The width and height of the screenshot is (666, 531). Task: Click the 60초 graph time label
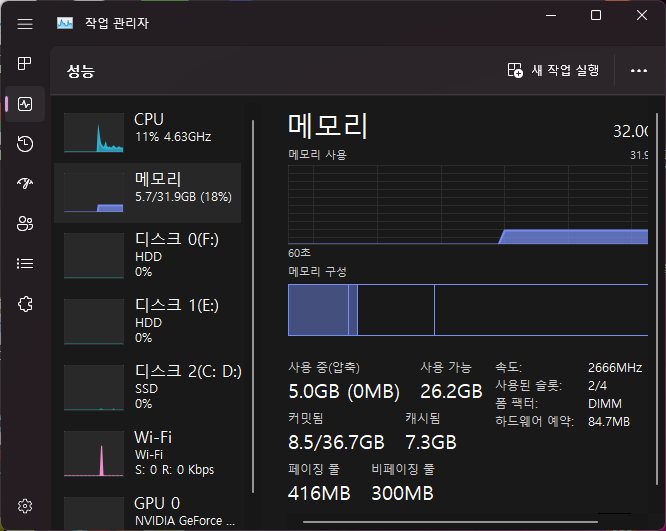pyautogui.click(x=299, y=253)
